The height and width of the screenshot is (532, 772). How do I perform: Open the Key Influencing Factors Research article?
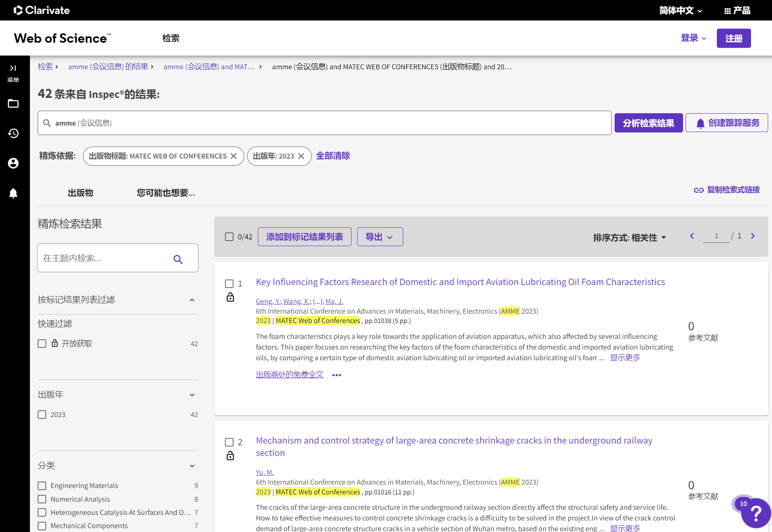click(460, 282)
